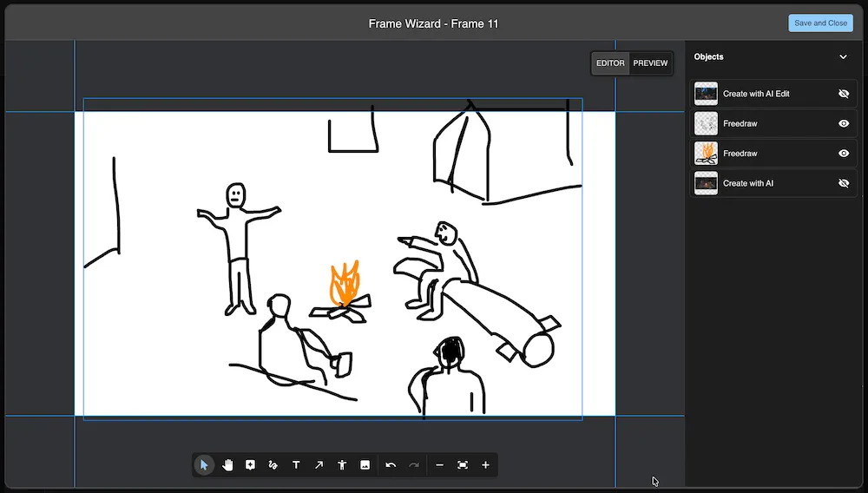Click the Save and Close button
868x493 pixels.
pyautogui.click(x=820, y=23)
